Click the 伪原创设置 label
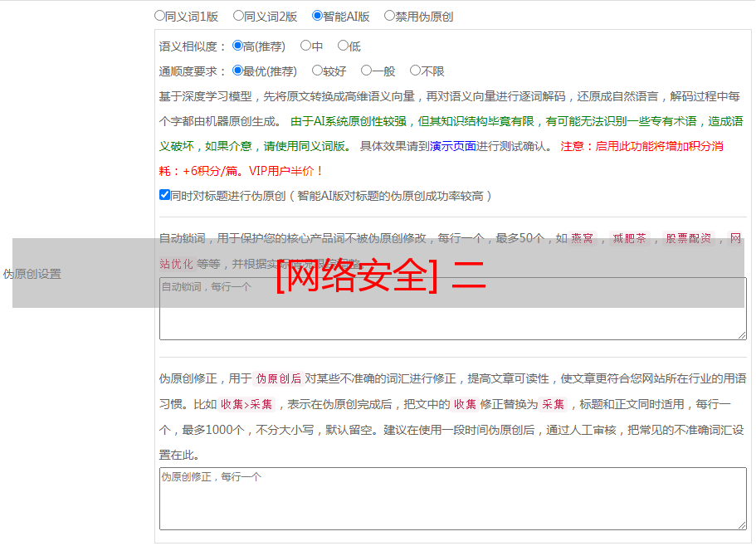The height and width of the screenshot is (546, 756). coord(32,274)
